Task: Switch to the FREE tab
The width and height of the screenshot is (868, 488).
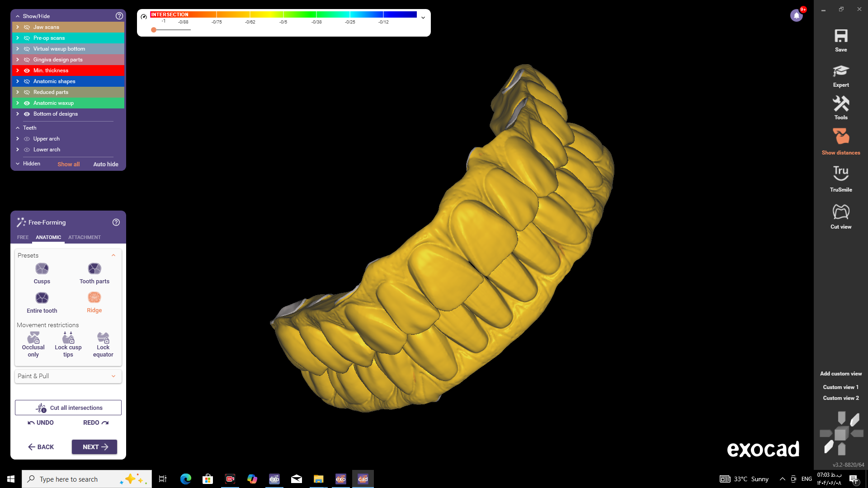Action: [x=23, y=237]
